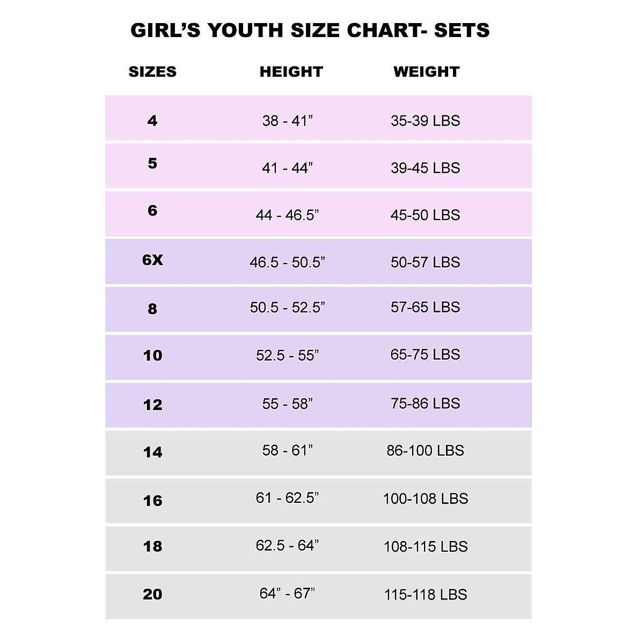Viewport: 644px width, 644px height.
Task: Click the chart title "Girl's Youth Size Chart- Sets"
Action: [x=310, y=31]
